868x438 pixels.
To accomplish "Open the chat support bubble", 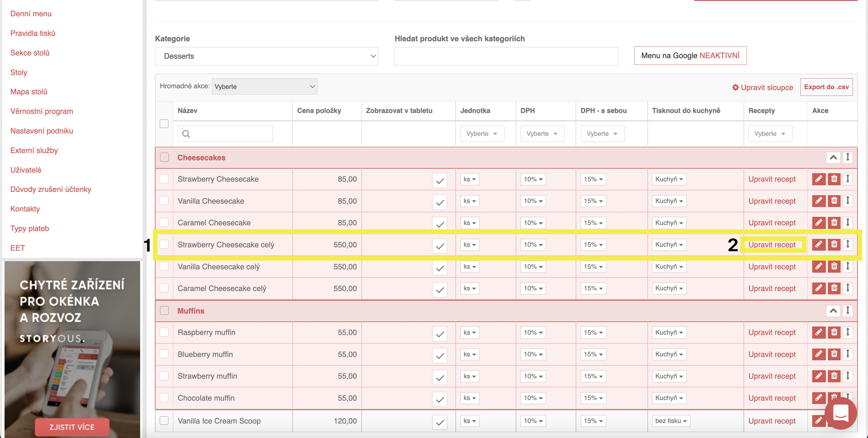I will click(840, 413).
